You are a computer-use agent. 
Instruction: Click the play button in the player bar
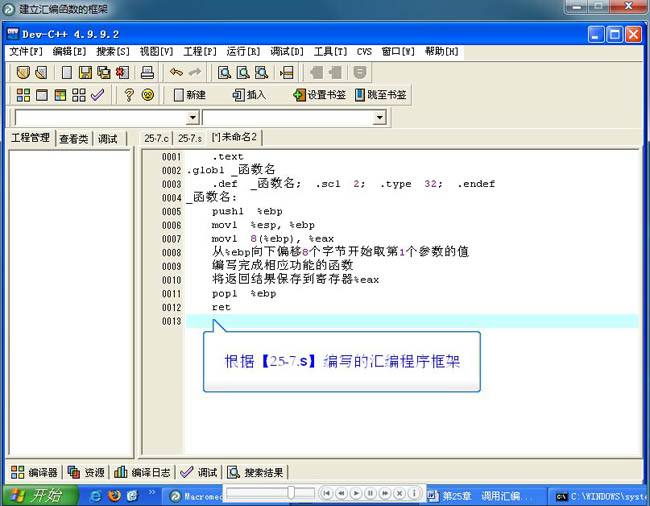(356, 493)
